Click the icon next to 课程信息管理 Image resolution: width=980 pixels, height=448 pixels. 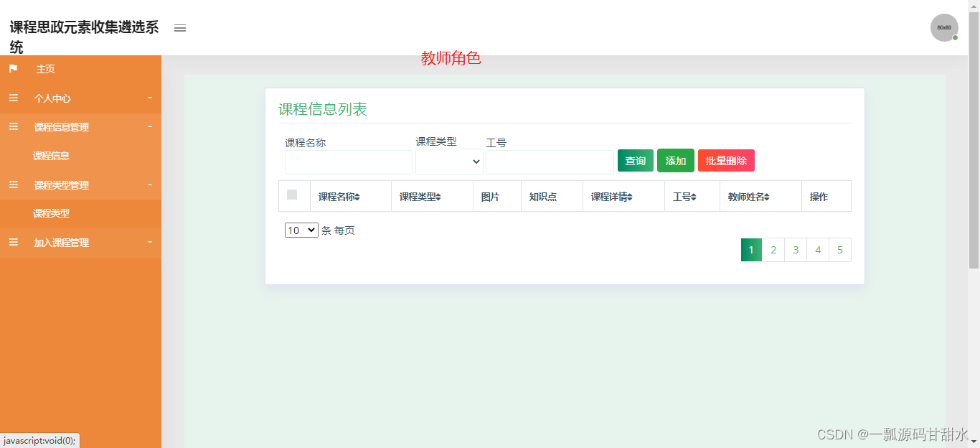tap(13, 126)
